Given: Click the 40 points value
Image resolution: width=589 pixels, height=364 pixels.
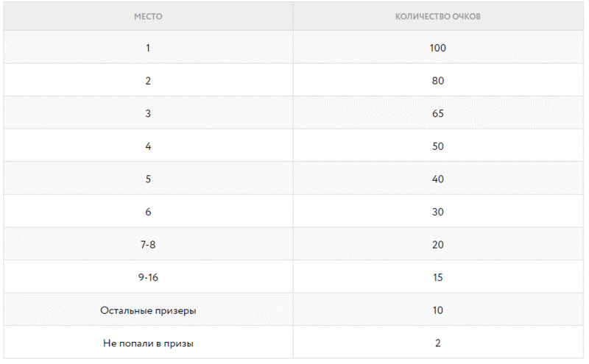Looking at the screenshot, I should coord(438,179).
